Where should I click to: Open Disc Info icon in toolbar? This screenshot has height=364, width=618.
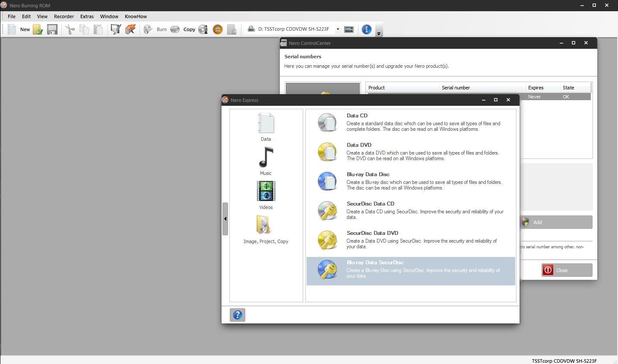(x=203, y=29)
